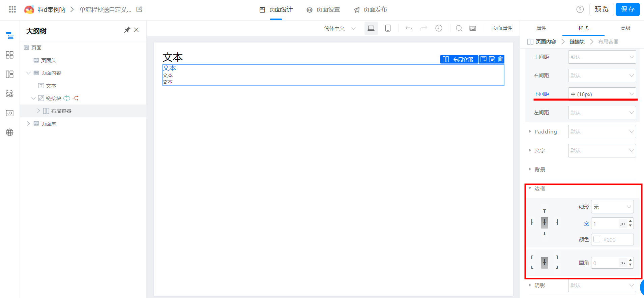Open the 上间距 dropdown
The height and width of the screenshot is (298, 644).
pyautogui.click(x=602, y=57)
